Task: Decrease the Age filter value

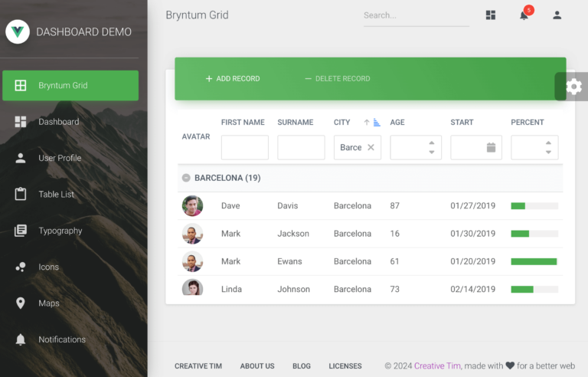Action: point(432,152)
